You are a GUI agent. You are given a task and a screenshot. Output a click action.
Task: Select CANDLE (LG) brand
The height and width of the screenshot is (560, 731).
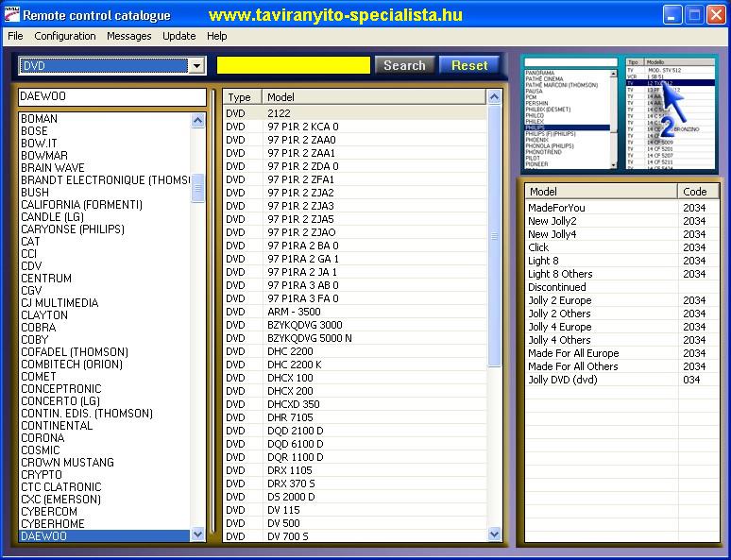(105, 217)
